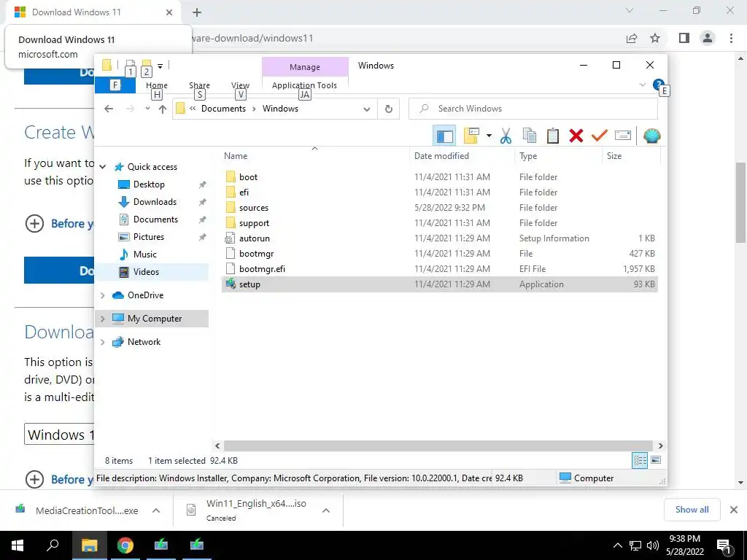Open the Application Tools ribbon tab
The width and height of the screenshot is (747, 560).
tap(304, 85)
